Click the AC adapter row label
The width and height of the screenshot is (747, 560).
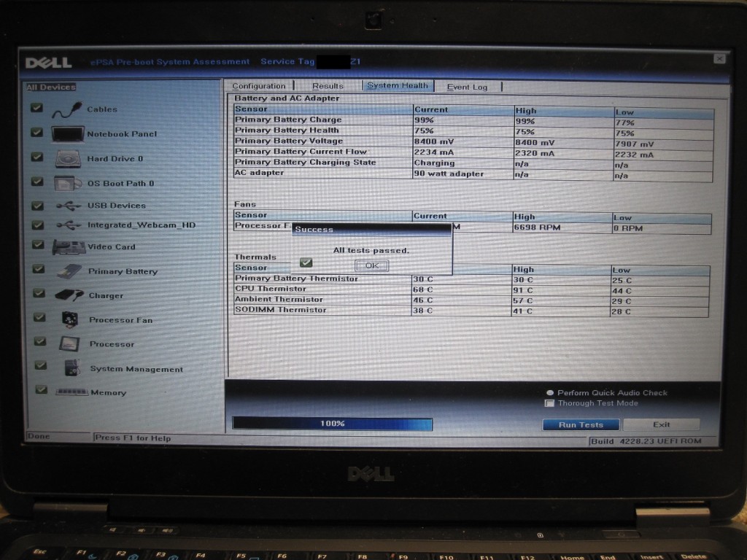pos(259,172)
